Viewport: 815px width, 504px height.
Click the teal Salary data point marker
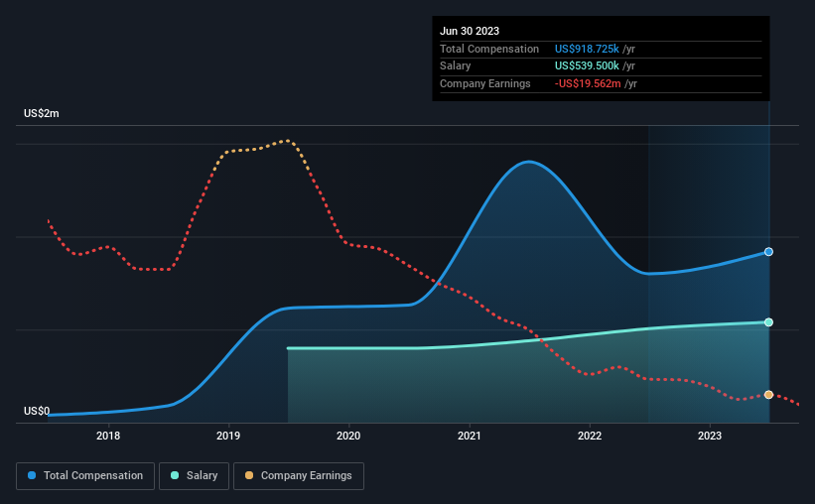point(768,322)
